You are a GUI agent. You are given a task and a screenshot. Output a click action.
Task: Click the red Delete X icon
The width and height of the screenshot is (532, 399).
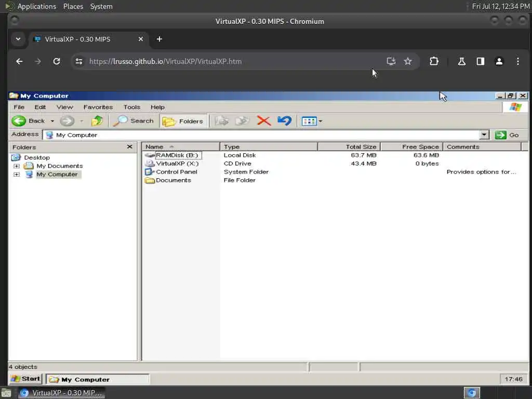pyautogui.click(x=263, y=121)
